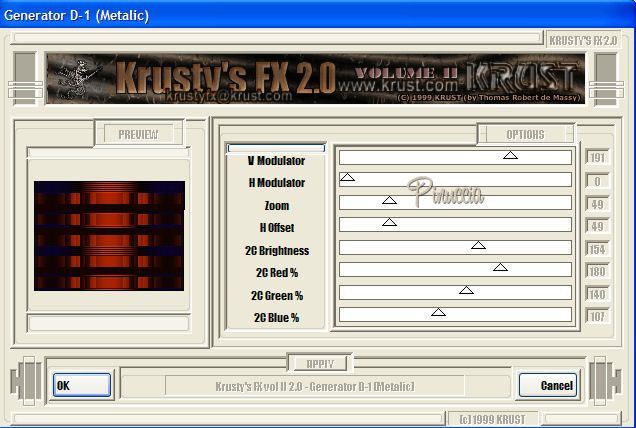Click the H Offset slider handle
Image resolution: width=636 pixels, height=428 pixels.
tap(389, 222)
